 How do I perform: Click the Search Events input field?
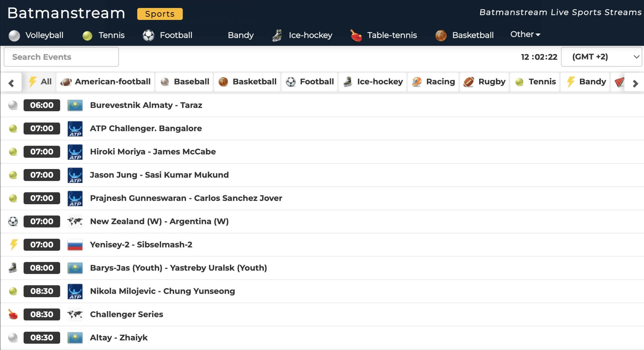61,57
